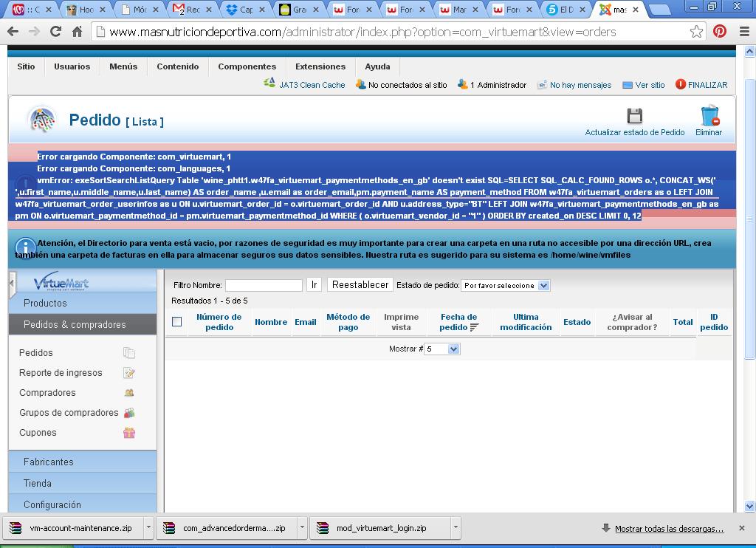Bookmark page with star icon
The height and width of the screenshot is (548, 756).
pyautogui.click(x=696, y=32)
